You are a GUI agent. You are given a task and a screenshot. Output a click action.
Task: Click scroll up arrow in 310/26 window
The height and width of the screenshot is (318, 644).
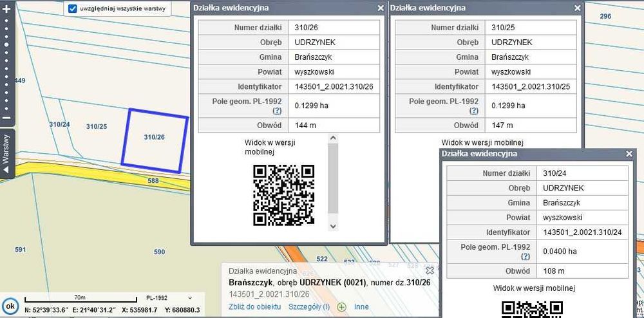tap(333, 138)
